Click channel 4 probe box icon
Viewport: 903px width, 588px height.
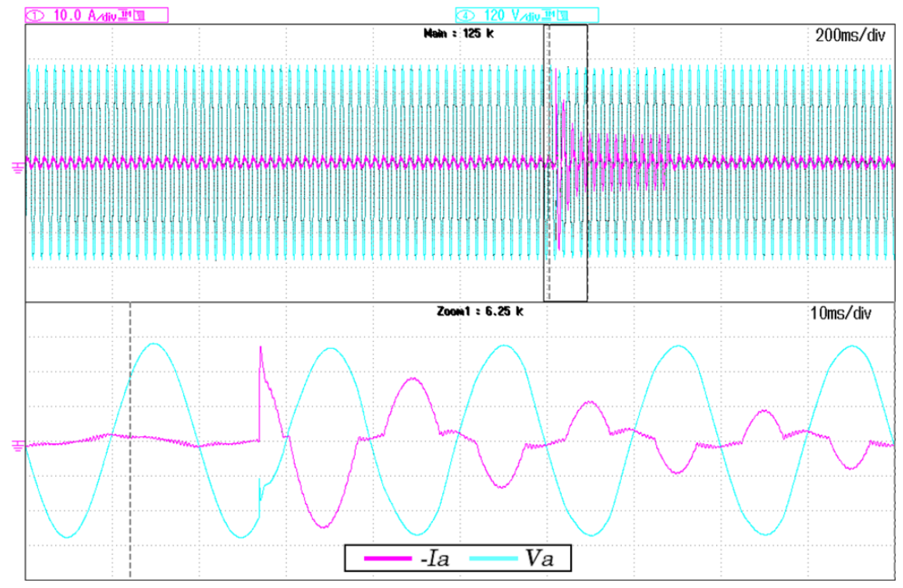coord(563,15)
